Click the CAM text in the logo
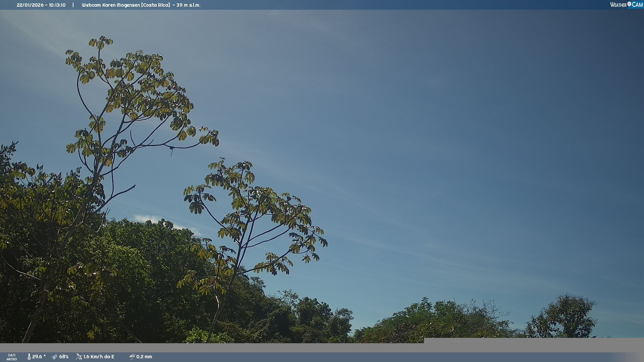 click(637, 5)
